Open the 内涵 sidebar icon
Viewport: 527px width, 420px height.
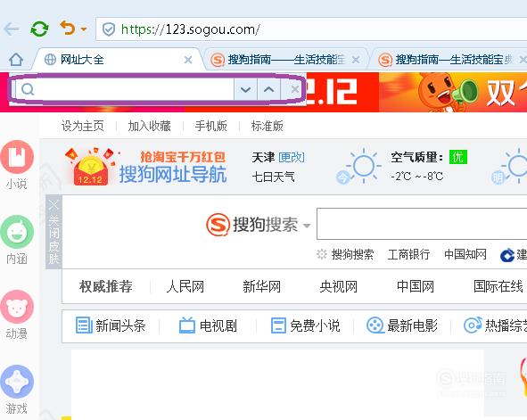click(x=17, y=232)
